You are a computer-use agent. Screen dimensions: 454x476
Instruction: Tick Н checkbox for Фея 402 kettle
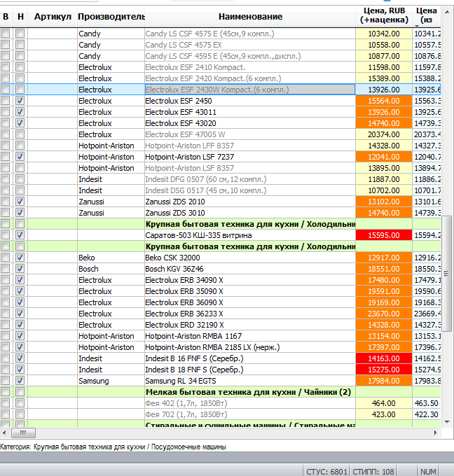(20, 402)
